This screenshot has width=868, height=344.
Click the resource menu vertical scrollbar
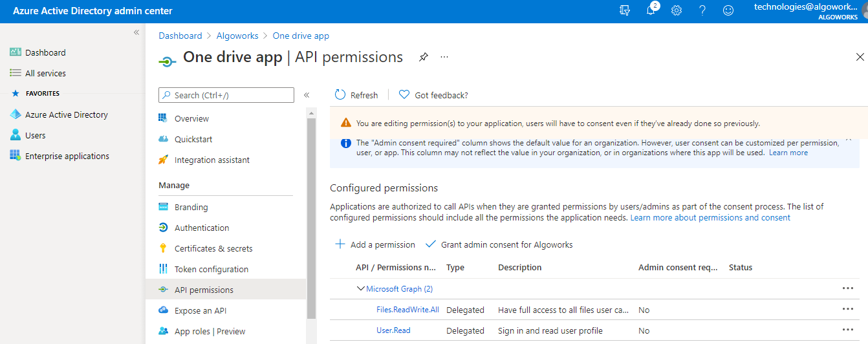(311, 219)
